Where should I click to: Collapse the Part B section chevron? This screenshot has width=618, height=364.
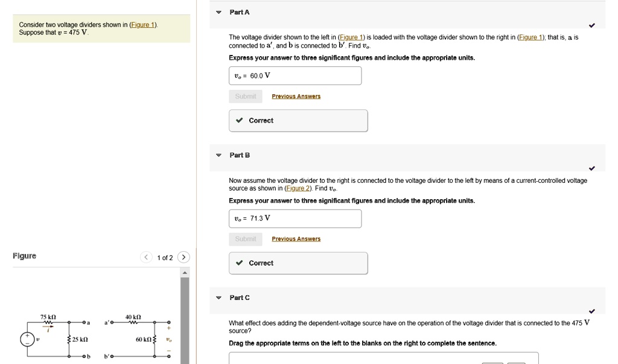click(x=218, y=155)
